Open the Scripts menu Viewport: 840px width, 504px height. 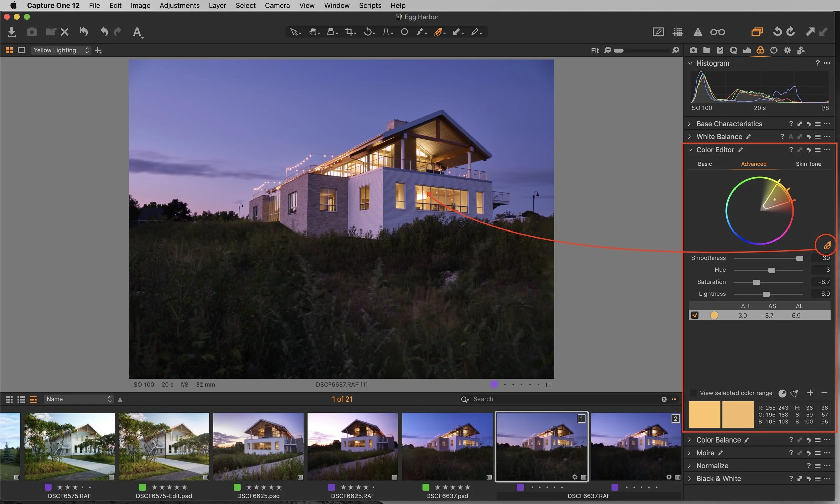click(x=370, y=5)
